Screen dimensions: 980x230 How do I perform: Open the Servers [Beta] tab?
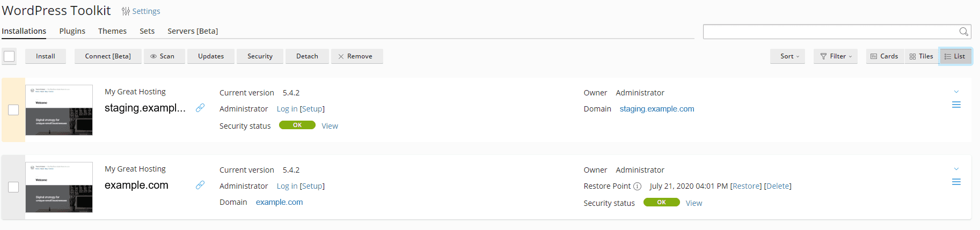[x=193, y=31]
